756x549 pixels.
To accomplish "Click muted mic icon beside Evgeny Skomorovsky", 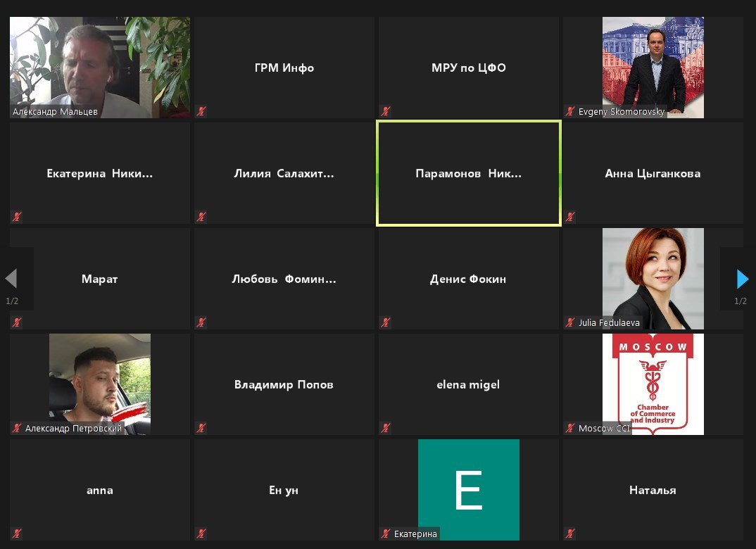I will point(570,111).
